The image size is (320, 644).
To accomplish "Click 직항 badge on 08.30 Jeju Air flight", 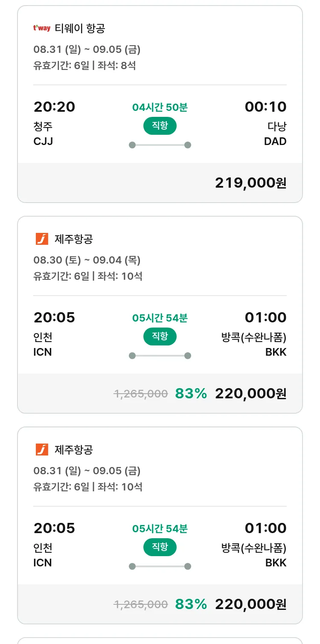I will (160, 337).
